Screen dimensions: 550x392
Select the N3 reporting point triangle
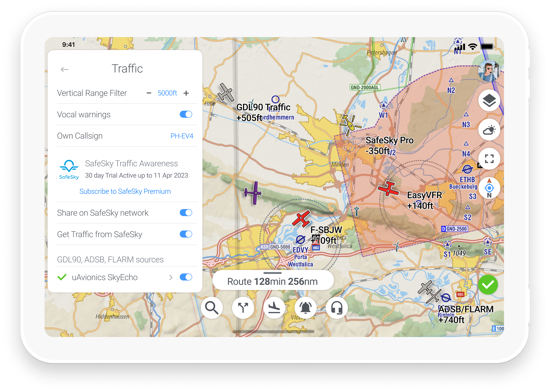pyautogui.click(x=466, y=114)
